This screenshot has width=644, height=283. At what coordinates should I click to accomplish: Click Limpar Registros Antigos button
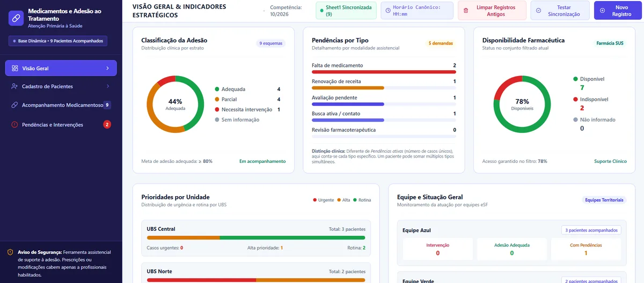point(492,11)
